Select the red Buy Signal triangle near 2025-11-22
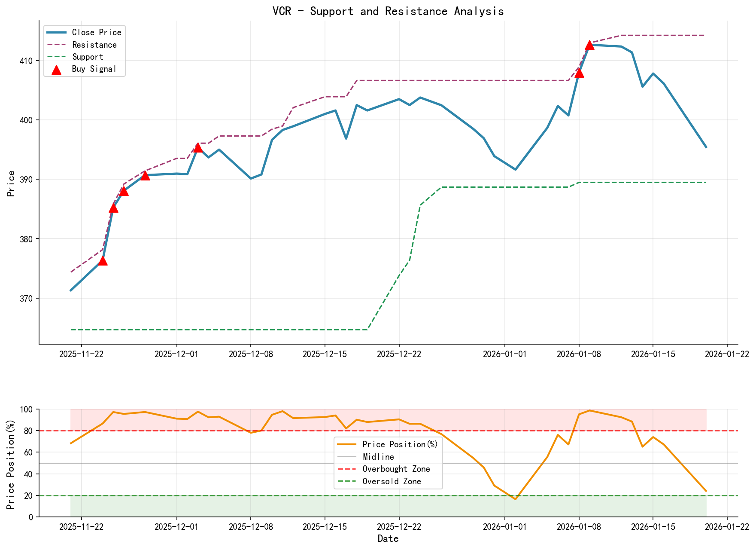 [103, 261]
